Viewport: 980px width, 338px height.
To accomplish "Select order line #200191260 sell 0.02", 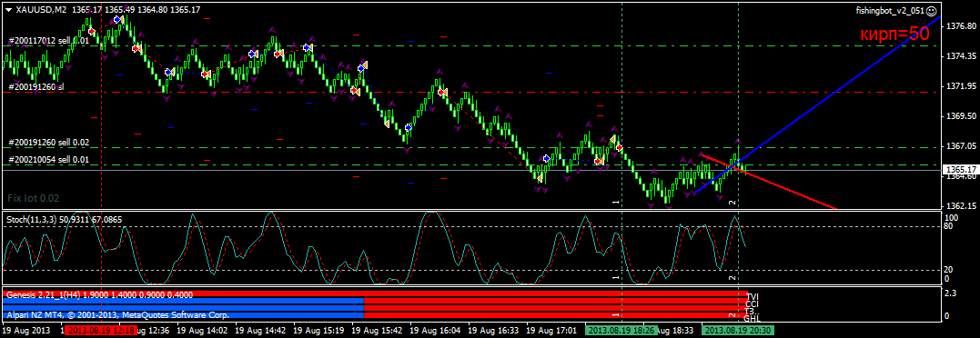I will [x=49, y=142].
